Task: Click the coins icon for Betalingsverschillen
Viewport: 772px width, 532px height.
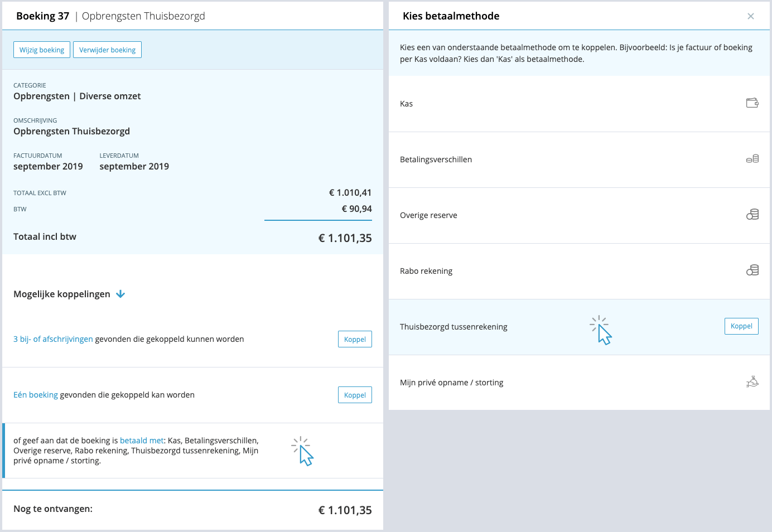Action: pos(752,159)
